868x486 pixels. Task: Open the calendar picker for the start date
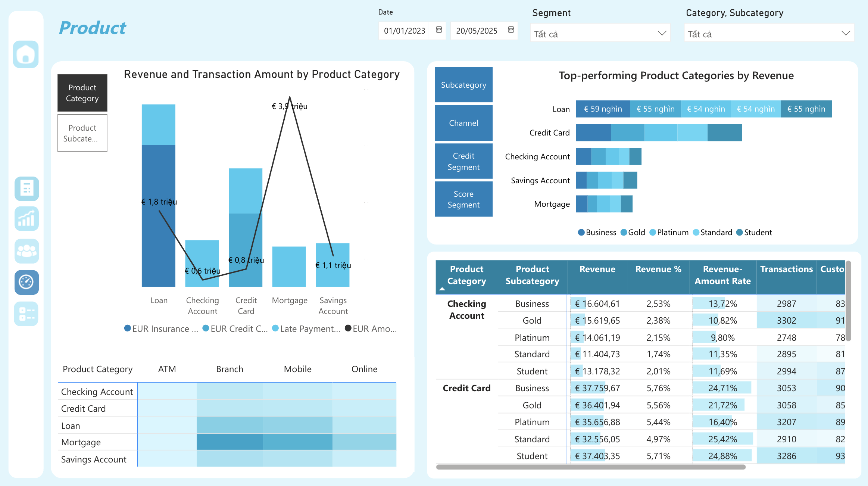pyautogui.click(x=438, y=31)
